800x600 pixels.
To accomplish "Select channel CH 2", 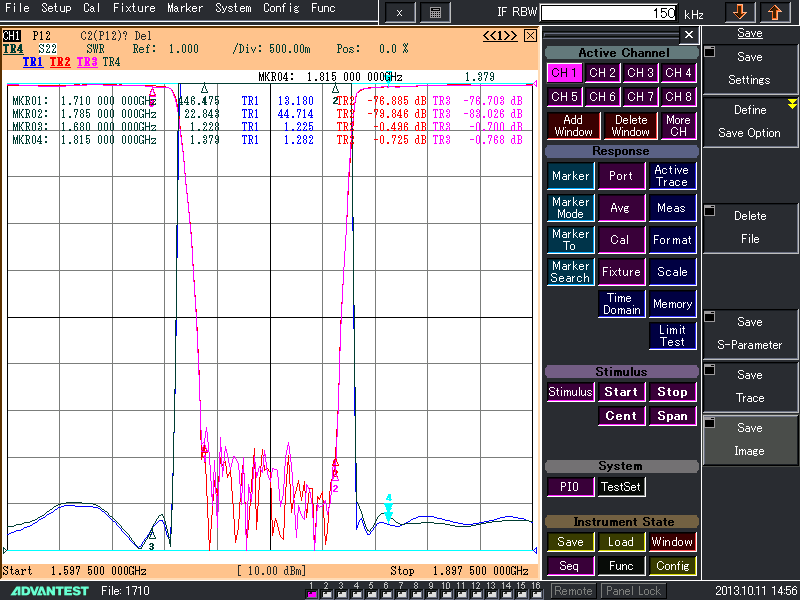I will coord(602,73).
